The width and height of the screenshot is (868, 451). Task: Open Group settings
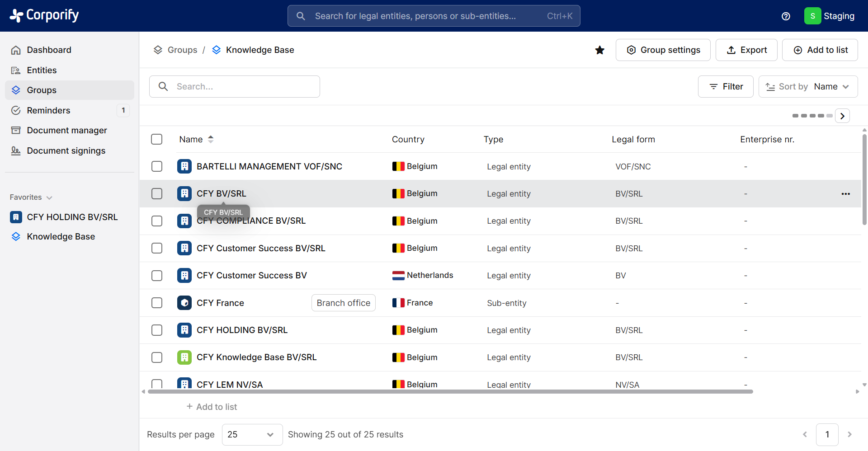(x=663, y=50)
